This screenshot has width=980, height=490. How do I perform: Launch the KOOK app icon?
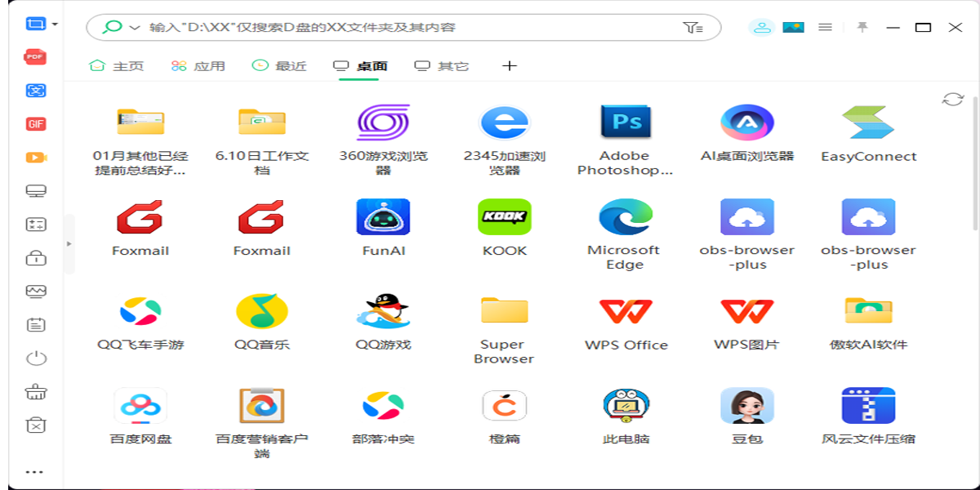click(x=504, y=217)
